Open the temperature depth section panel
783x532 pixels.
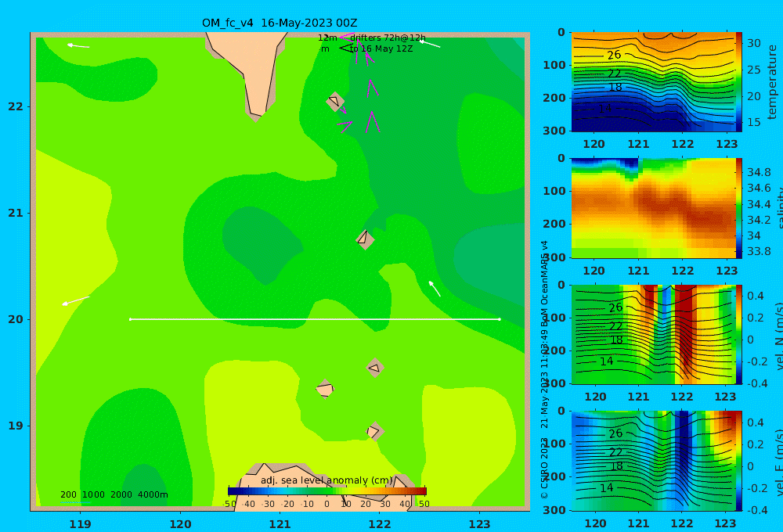coord(653,82)
